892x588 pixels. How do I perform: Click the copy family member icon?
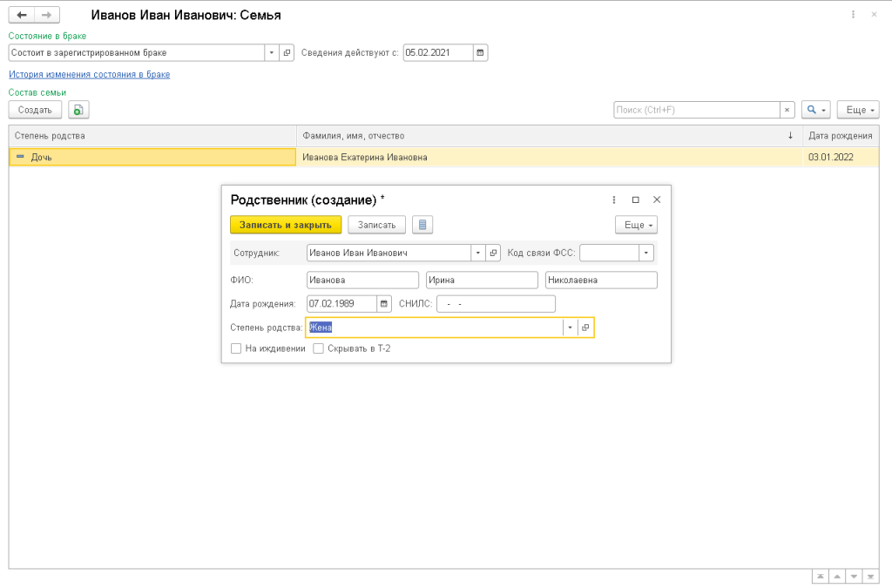coord(78,110)
